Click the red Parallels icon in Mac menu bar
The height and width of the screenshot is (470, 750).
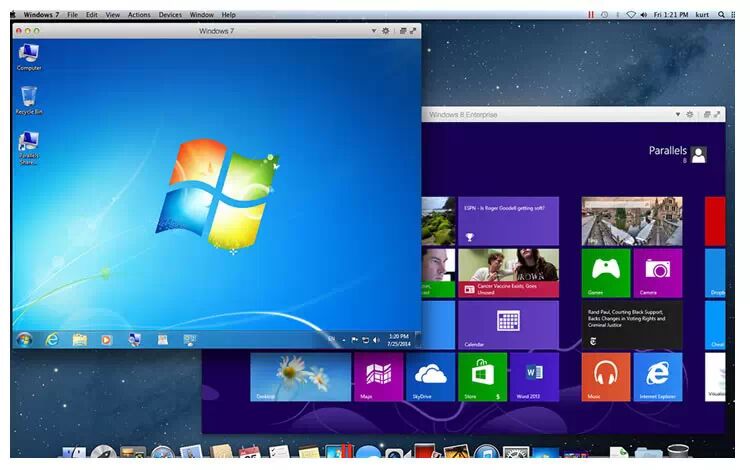[591, 15]
